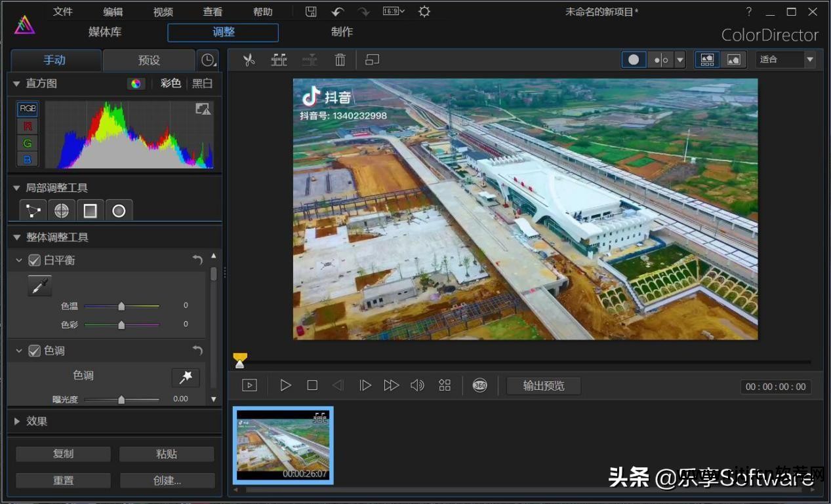The image size is (831, 504).
Task: Select the square gradient mask tool
Action: click(91, 210)
